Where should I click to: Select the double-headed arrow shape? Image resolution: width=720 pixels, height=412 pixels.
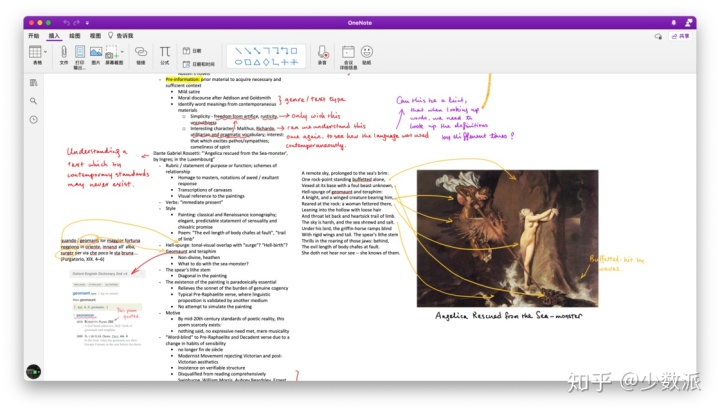click(257, 51)
